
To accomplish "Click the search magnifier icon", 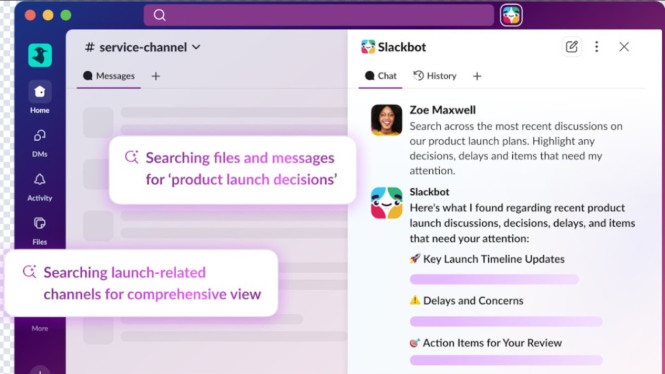I will (x=159, y=15).
